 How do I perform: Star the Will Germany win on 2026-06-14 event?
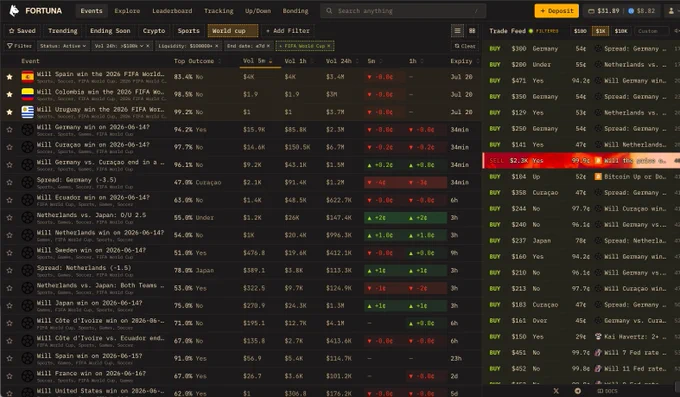pyautogui.click(x=10, y=129)
